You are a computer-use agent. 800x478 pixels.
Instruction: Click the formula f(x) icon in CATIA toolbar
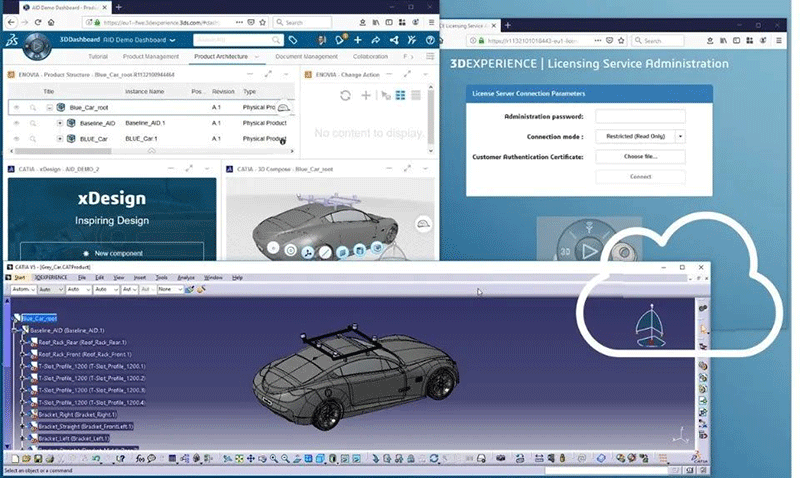click(140, 459)
